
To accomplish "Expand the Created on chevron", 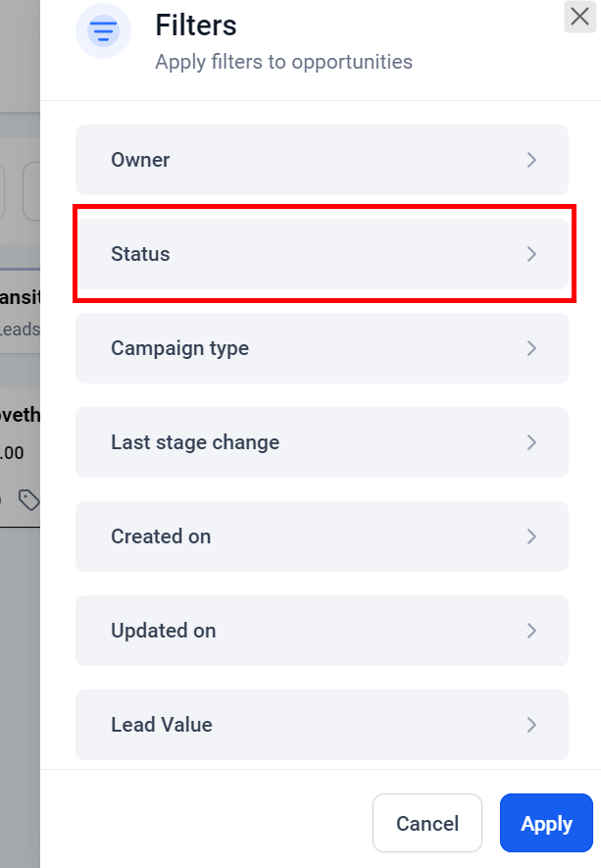I will click(531, 536).
